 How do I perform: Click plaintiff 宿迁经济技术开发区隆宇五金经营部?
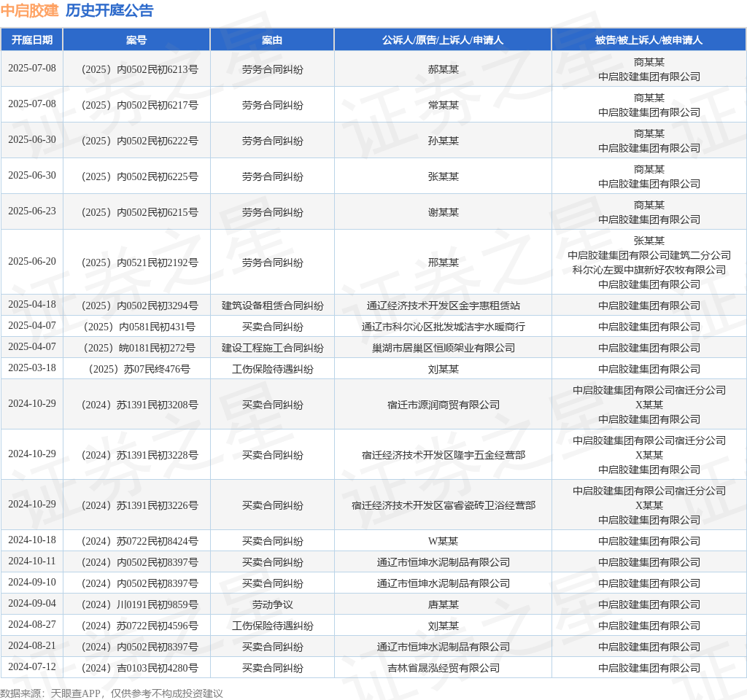(443, 455)
